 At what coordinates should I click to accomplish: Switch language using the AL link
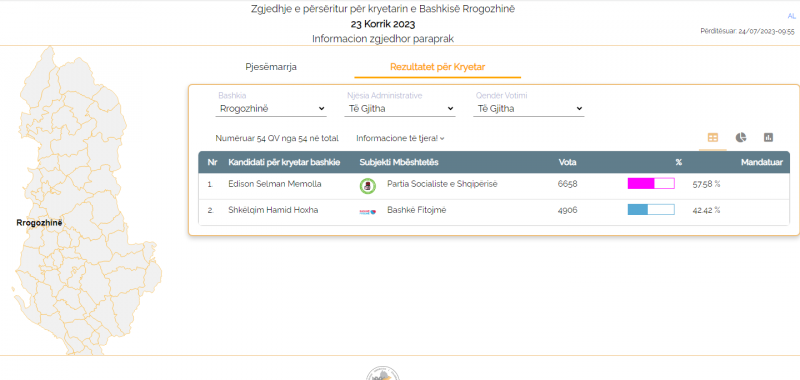click(791, 16)
